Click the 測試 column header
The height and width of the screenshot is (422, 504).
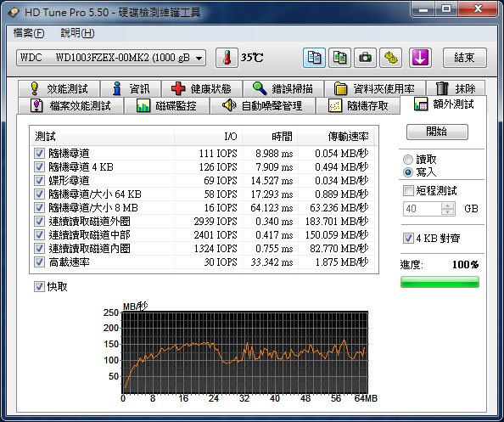pyautogui.click(x=102, y=137)
